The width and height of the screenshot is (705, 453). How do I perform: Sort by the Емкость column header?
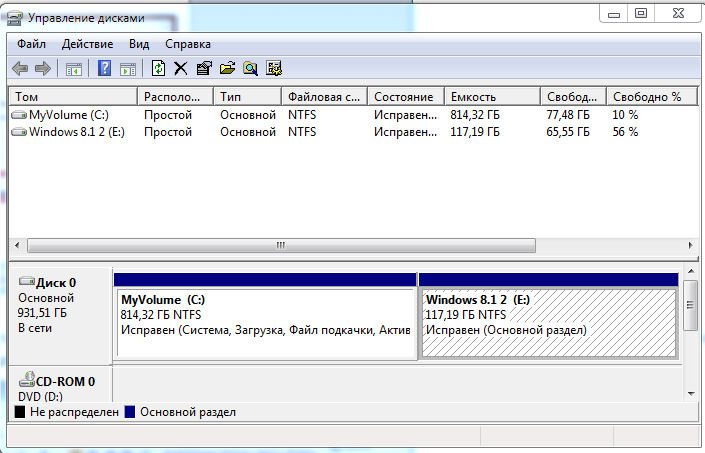point(490,97)
